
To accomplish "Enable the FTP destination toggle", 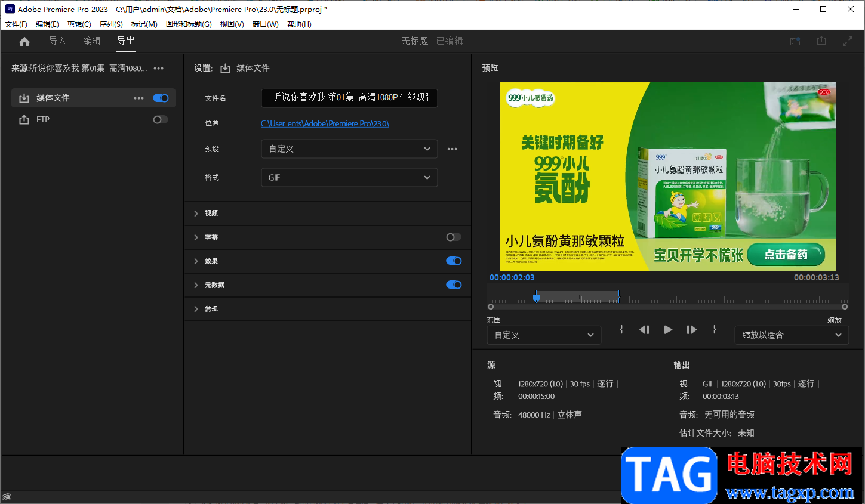I will click(x=161, y=119).
